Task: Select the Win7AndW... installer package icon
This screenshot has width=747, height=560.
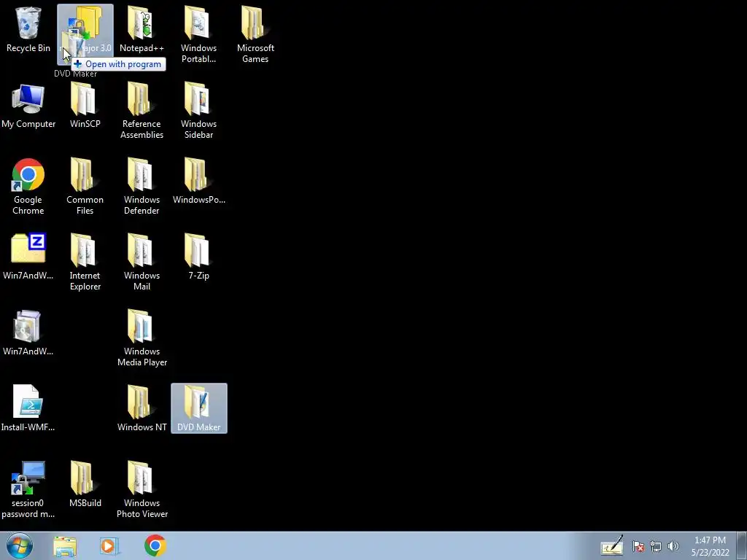Action: tap(28, 333)
